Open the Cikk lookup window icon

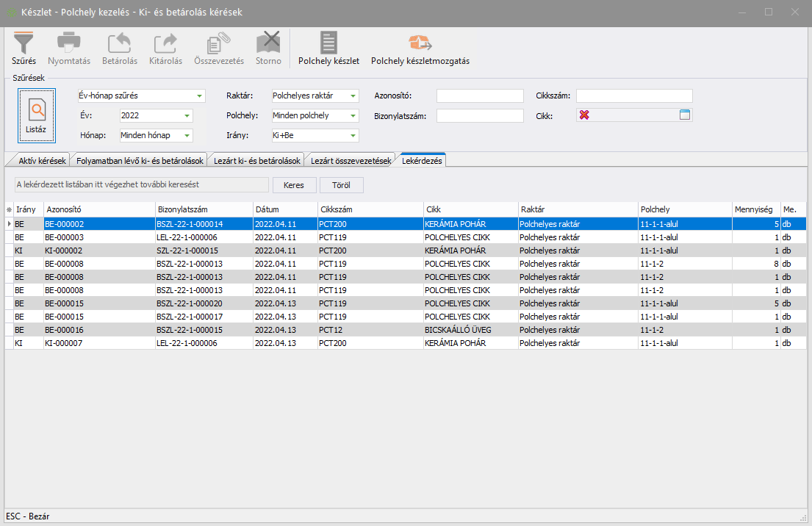pos(685,115)
